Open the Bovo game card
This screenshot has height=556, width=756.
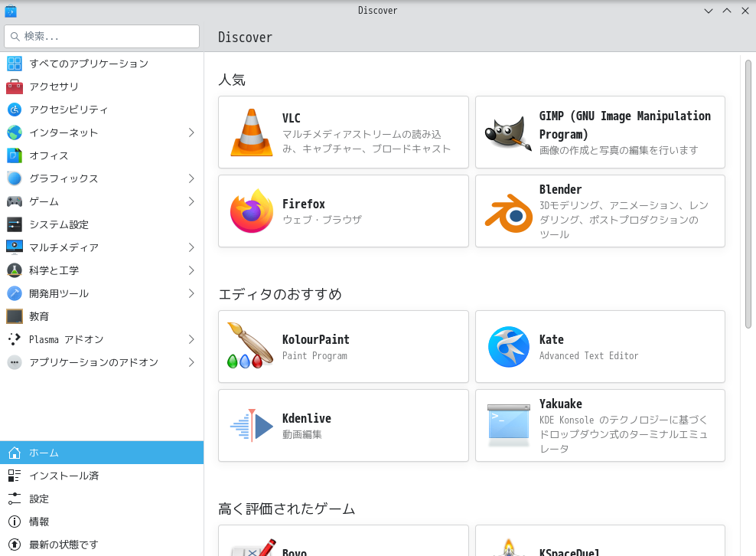point(344,541)
